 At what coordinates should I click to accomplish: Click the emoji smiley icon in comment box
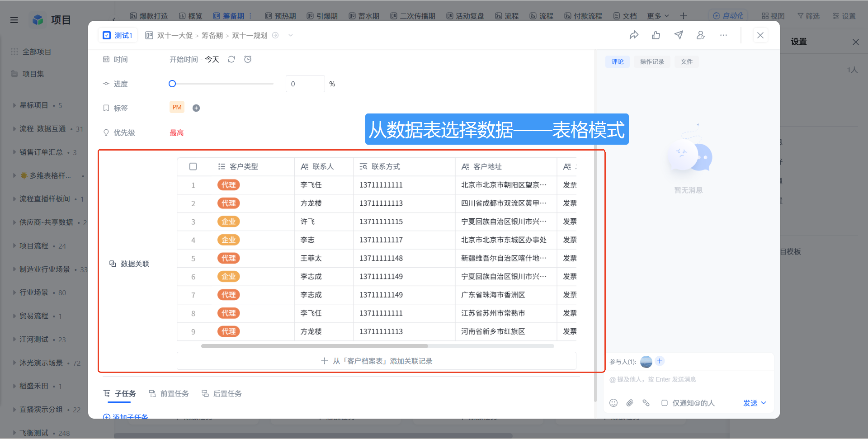point(613,403)
